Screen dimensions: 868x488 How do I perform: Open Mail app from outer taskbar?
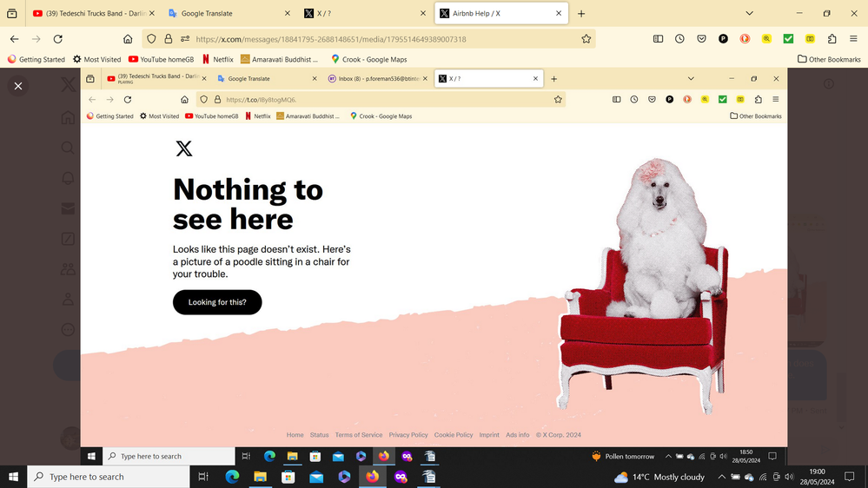tap(316, 477)
